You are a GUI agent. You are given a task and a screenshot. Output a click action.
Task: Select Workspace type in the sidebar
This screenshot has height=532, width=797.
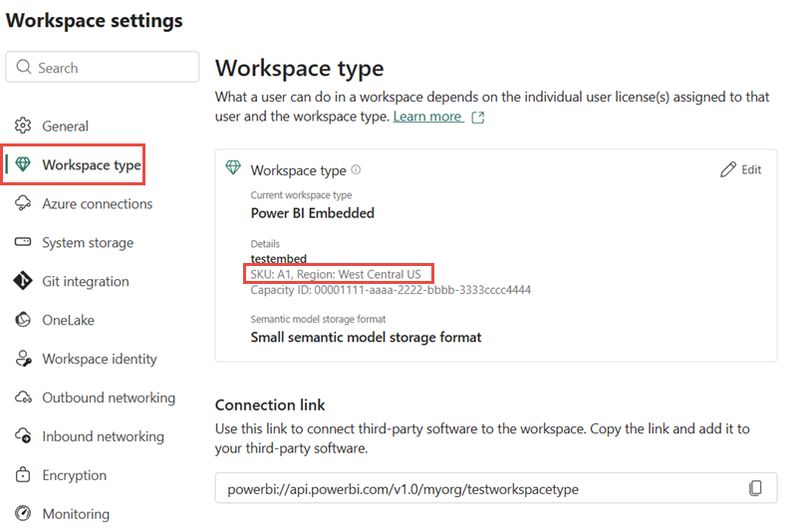point(92,164)
